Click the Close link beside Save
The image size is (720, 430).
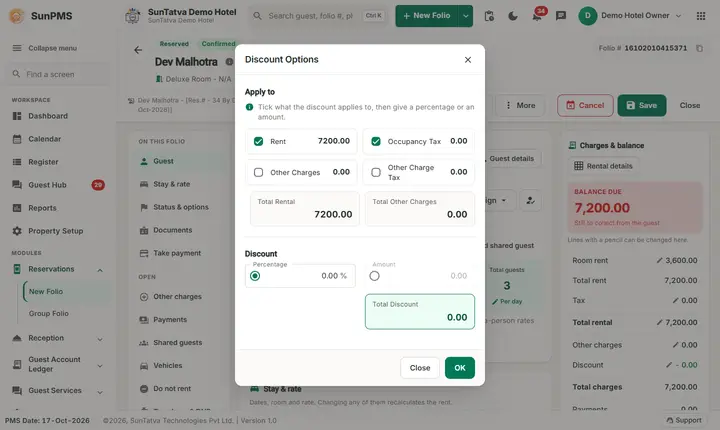690,106
